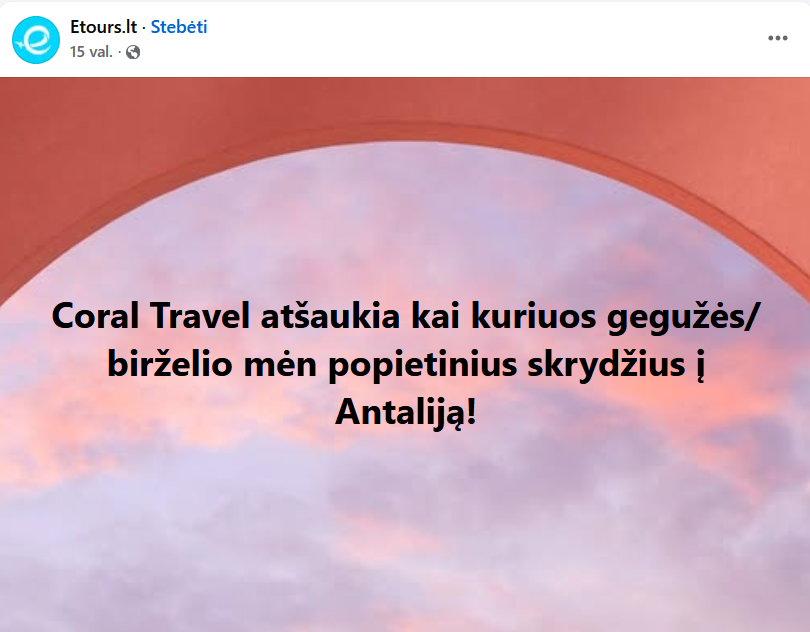
Task: Click the word kuriuos in the headline
Action: (x=534, y=316)
